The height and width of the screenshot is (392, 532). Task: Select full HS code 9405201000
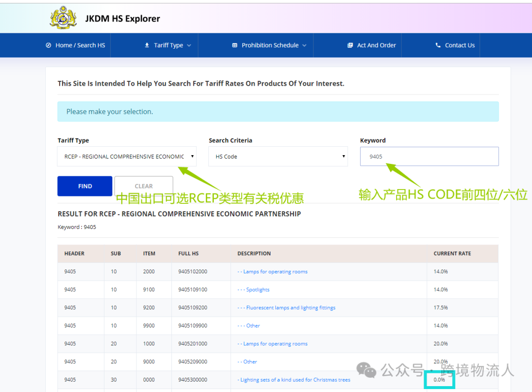(x=193, y=344)
